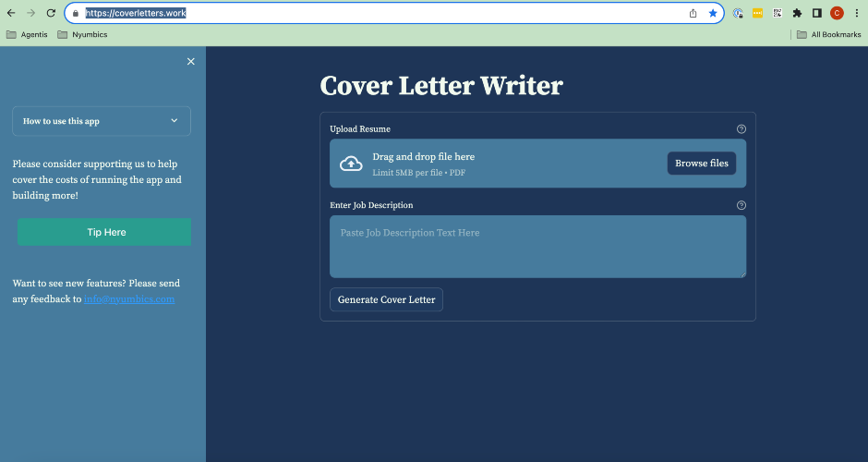Image resolution: width=868 pixels, height=462 pixels.
Task: Click the Upload Resume help icon
Action: 741,129
